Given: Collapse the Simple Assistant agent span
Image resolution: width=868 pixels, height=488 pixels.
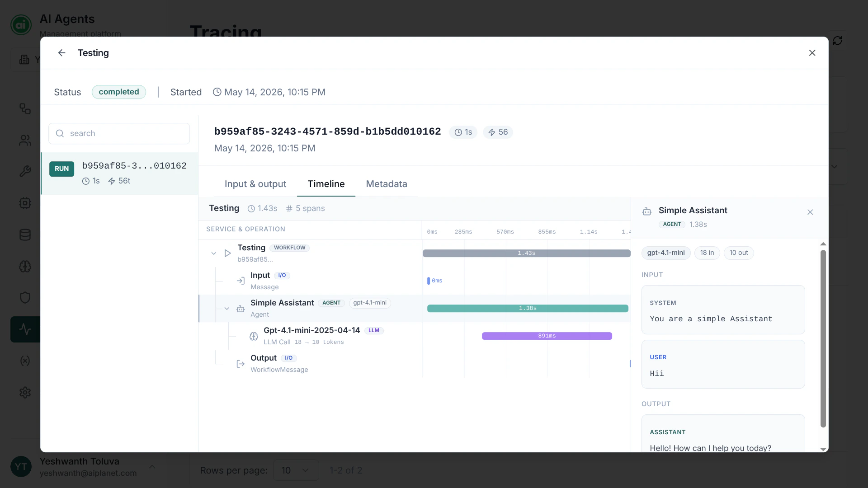Looking at the screenshot, I should (227, 309).
